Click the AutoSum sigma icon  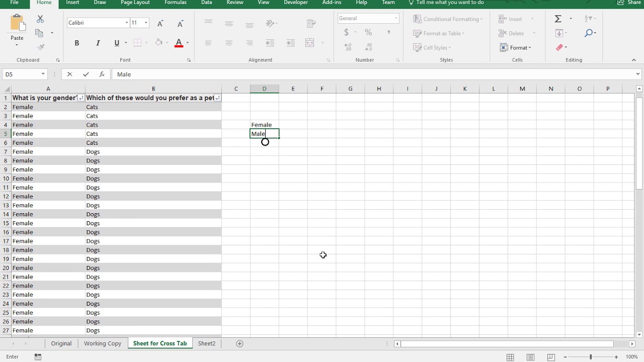pos(558,19)
